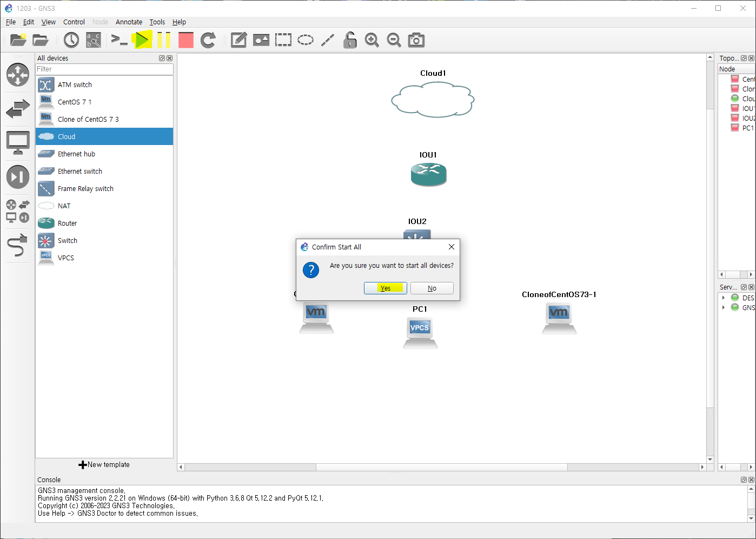This screenshot has width=756, height=539.
Task: Close the Confirm Start All dialog
Action: click(452, 247)
